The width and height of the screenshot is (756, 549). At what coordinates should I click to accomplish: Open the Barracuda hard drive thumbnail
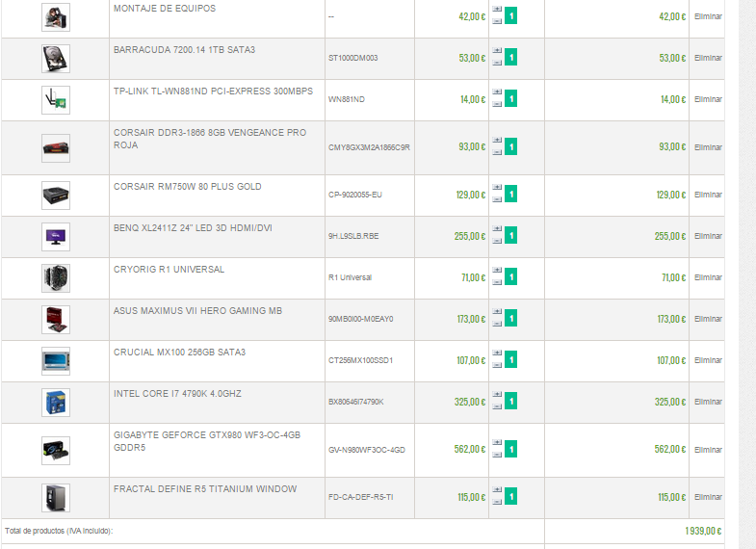click(56, 59)
